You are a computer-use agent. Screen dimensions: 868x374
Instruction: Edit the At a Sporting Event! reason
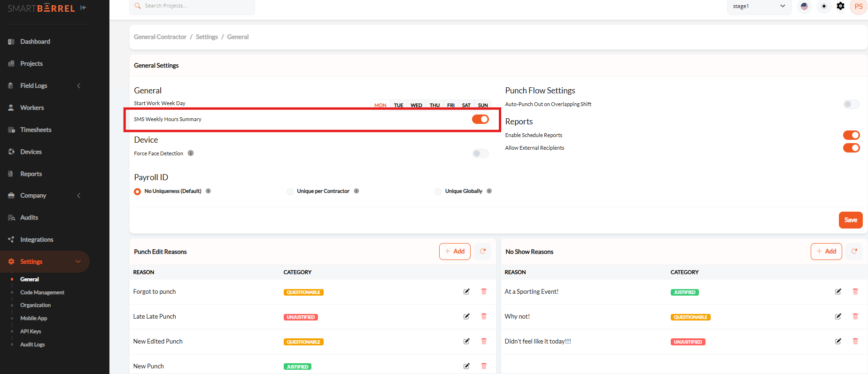(838, 291)
